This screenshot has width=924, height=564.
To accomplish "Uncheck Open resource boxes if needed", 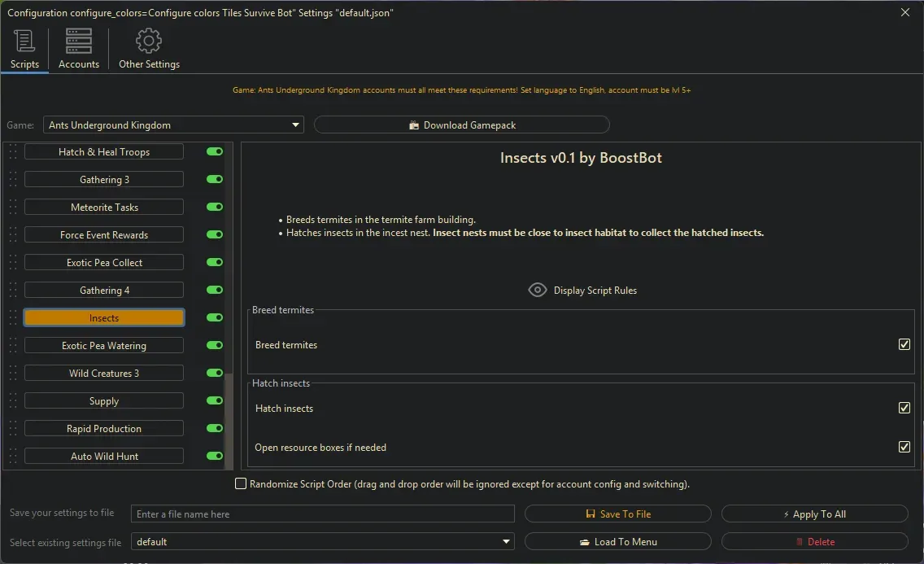I will (x=904, y=448).
